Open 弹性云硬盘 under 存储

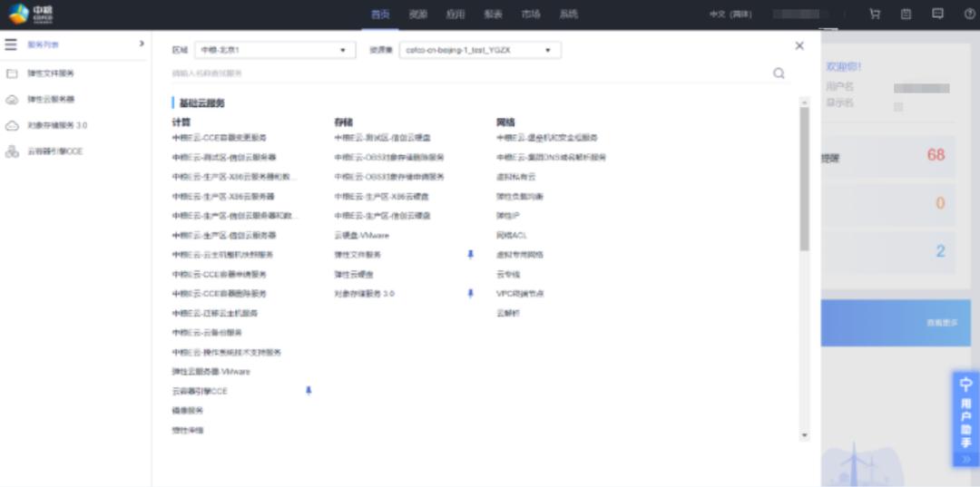tap(354, 274)
